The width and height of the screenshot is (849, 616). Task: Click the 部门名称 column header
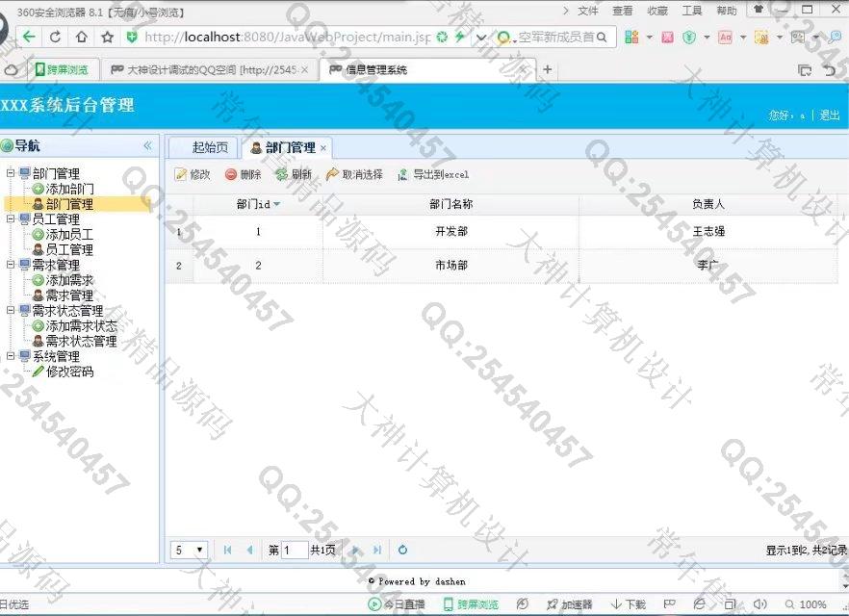pos(451,204)
